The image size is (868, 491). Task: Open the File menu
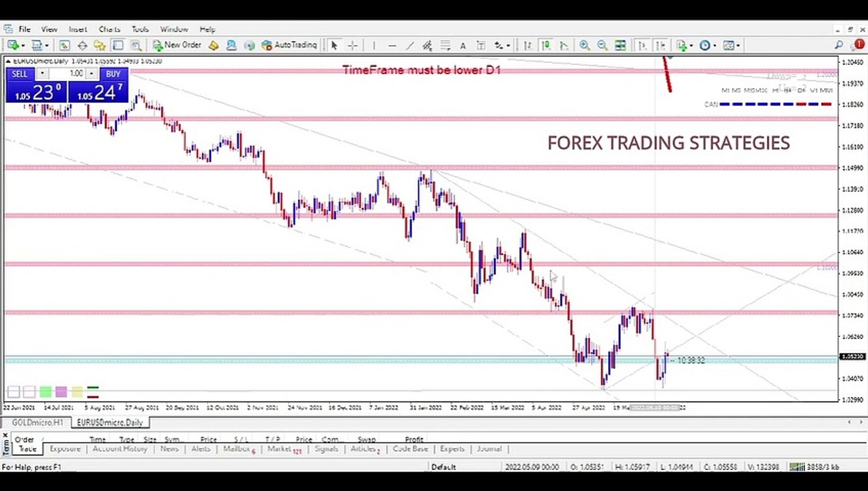(x=24, y=29)
